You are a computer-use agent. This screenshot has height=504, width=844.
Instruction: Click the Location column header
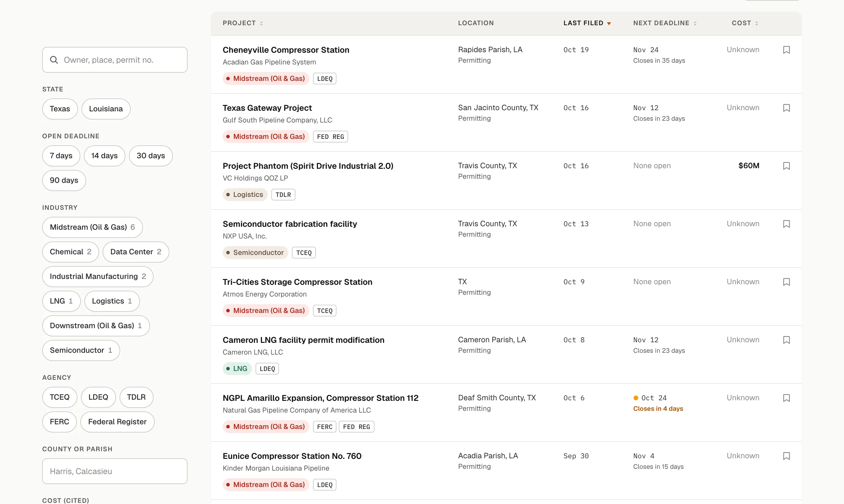[476, 23]
